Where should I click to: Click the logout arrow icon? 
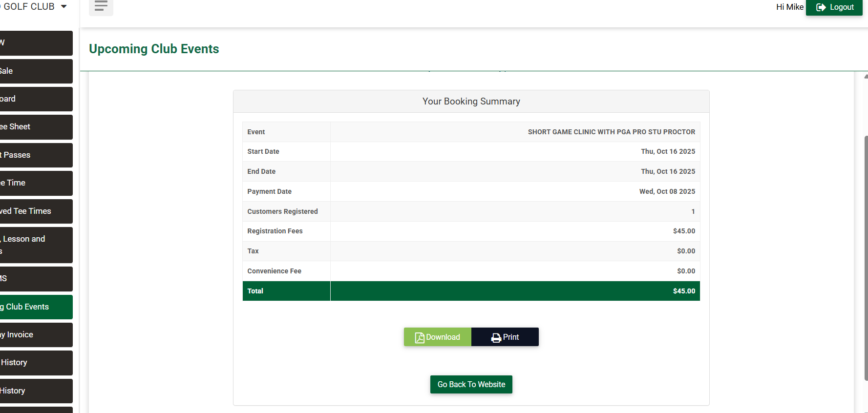click(x=821, y=7)
